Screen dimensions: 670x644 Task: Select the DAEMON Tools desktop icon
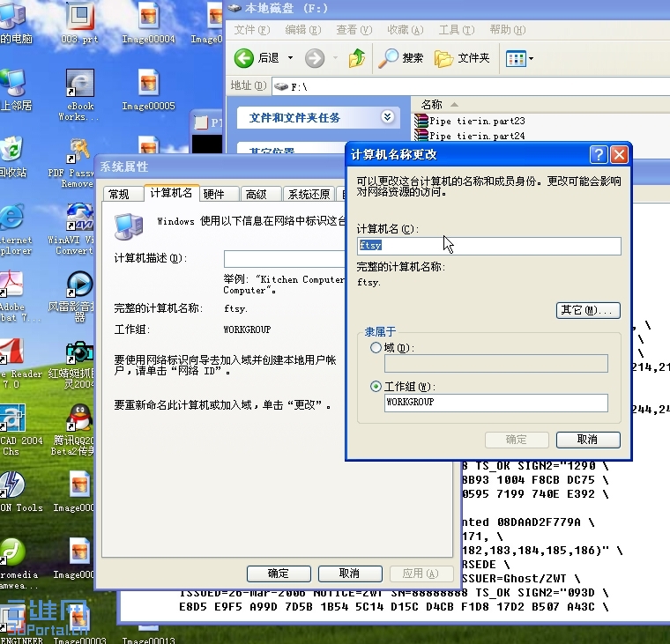(20, 492)
